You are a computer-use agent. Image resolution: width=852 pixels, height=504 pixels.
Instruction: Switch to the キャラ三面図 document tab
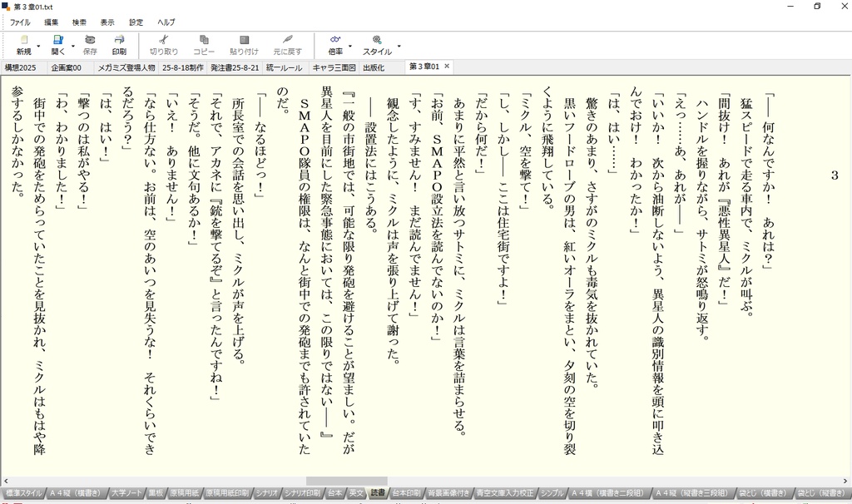coord(334,68)
